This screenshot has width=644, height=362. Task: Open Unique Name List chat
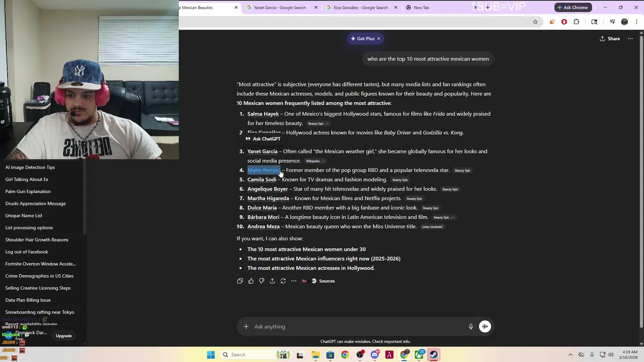click(x=24, y=216)
